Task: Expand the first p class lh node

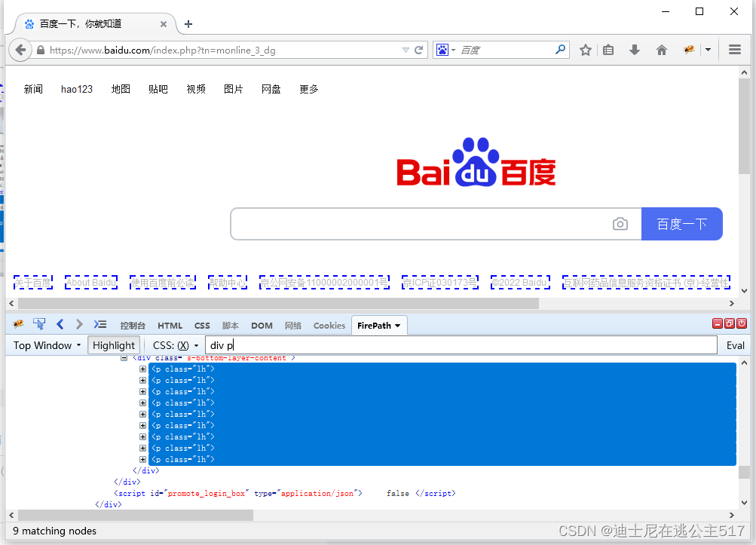Action: pyautogui.click(x=142, y=369)
